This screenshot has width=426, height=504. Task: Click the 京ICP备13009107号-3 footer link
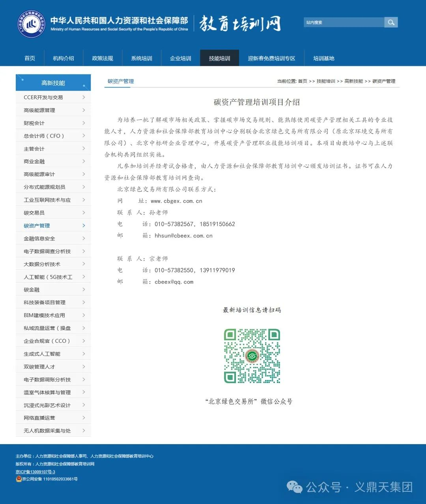pos(35,472)
